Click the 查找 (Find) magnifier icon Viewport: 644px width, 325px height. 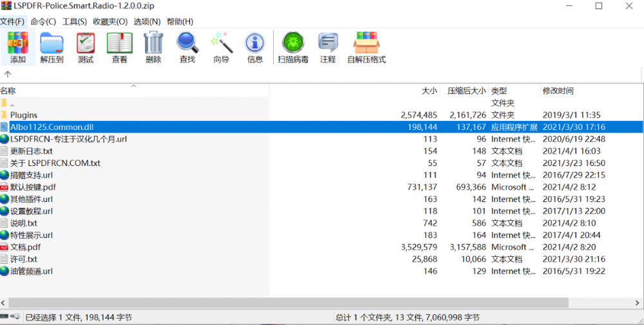187,43
